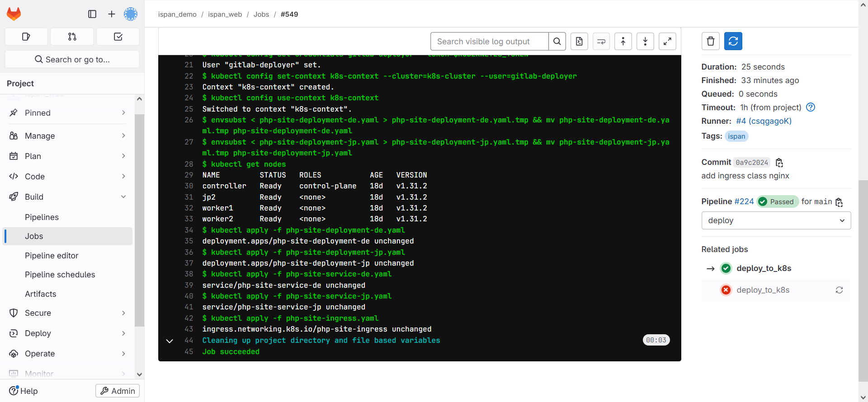Open commit 0a9c2024
Image resolution: width=868 pixels, height=402 pixels.
(752, 163)
